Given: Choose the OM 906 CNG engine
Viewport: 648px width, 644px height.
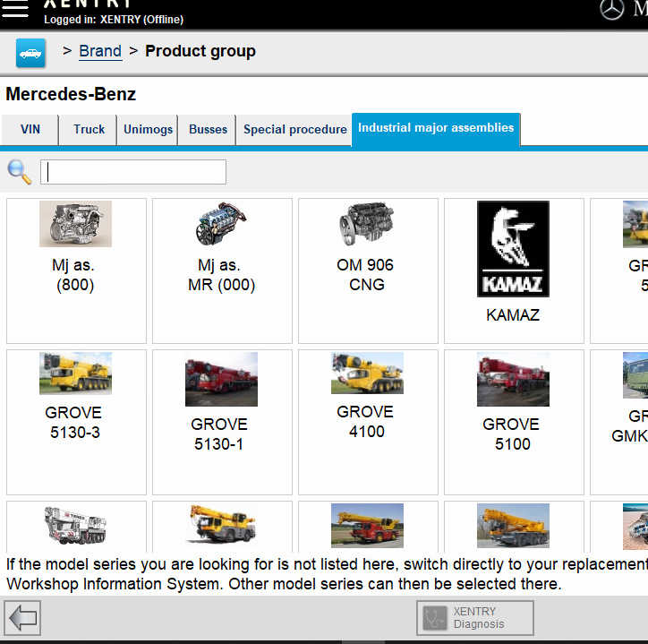Looking at the screenshot, I should (367, 270).
